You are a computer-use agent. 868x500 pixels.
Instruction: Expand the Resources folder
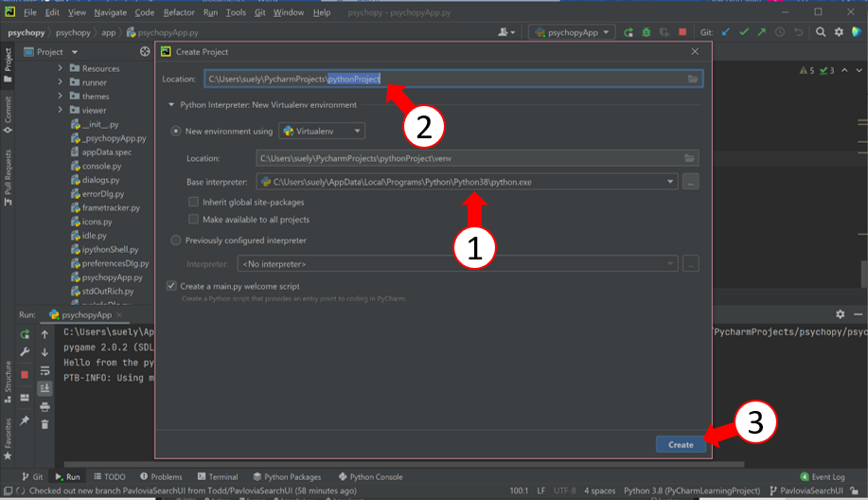click(61, 68)
